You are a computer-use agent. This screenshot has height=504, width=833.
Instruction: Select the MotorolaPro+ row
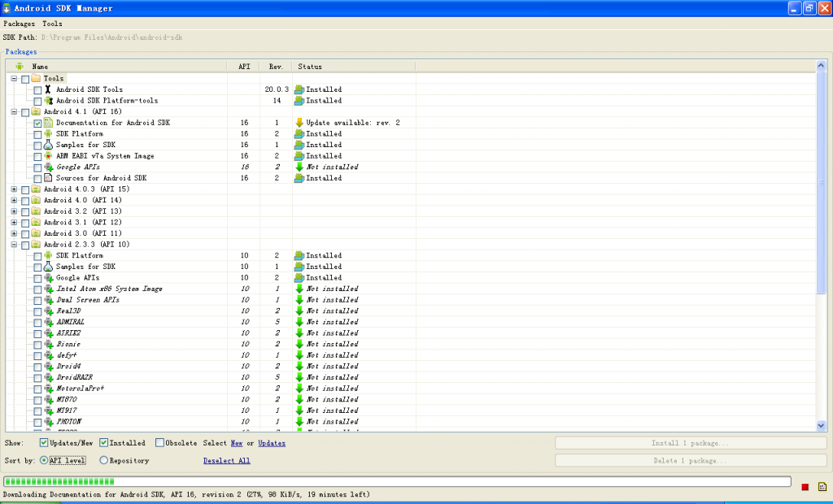[411, 389]
